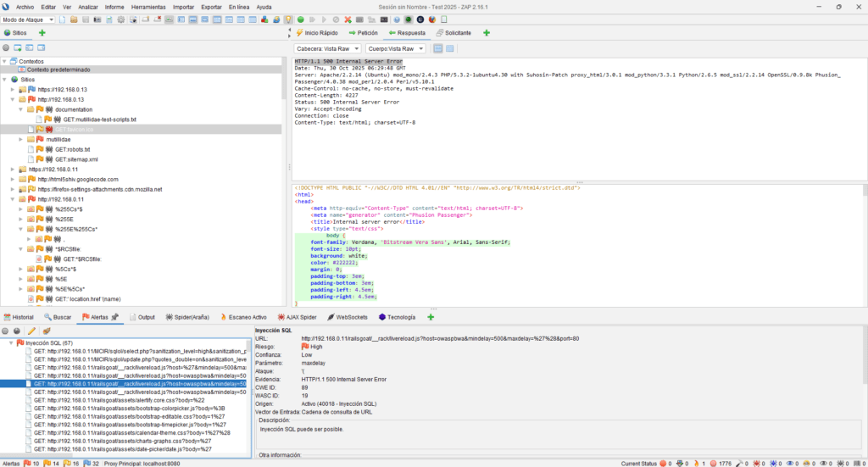This screenshot has height=467, width=868.
Task: Click the broom icon in Alertas panel
Action: [x=46, y=331]
